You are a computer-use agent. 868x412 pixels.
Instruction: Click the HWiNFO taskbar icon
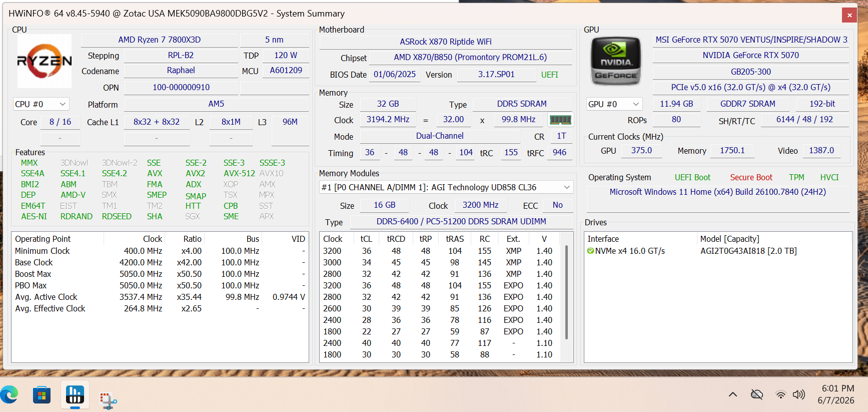click(75, 395)
